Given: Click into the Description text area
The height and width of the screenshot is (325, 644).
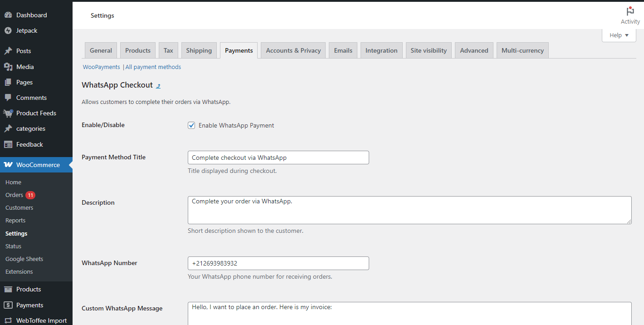Looking at the screenshot, I should point(409,210).
